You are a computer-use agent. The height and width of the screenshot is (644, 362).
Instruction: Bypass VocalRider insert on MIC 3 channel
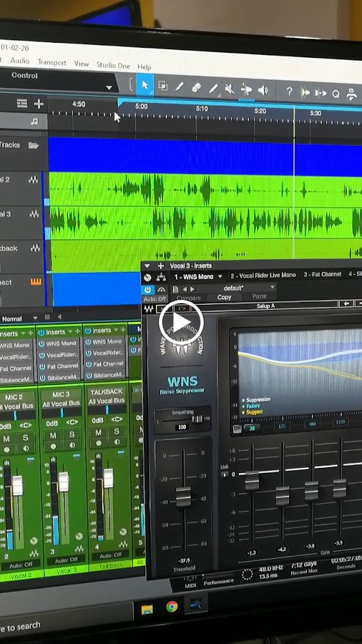[x=43, y=355]
